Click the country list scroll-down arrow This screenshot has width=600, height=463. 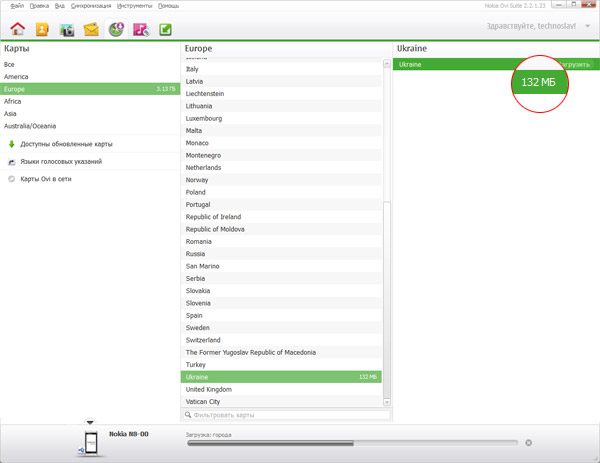point(387,402)
